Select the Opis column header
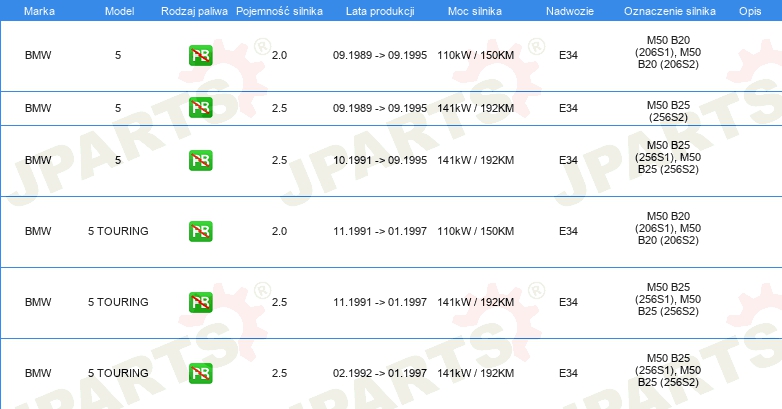The image size is (782, 409). (750, 11)
